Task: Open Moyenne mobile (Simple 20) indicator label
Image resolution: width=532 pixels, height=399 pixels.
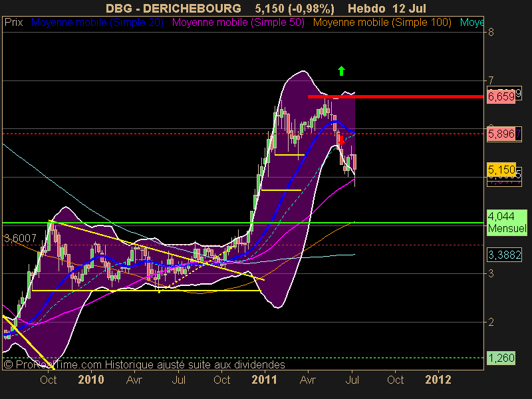Action: point(97,23)
